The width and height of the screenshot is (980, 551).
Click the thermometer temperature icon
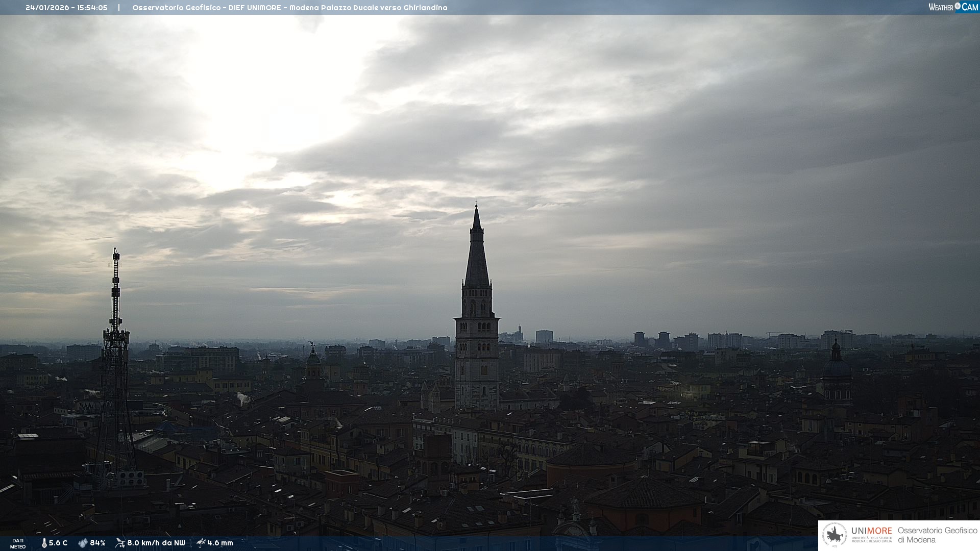coord(44,543)
